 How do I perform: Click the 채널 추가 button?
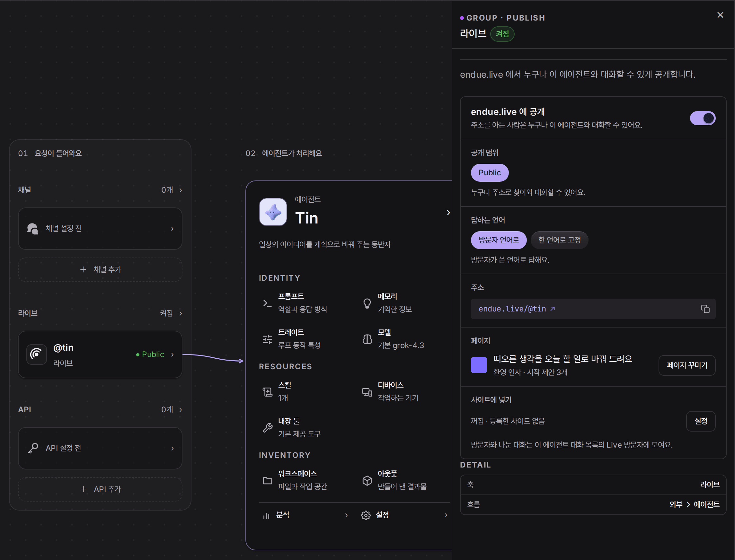click(x=100, y=270)
